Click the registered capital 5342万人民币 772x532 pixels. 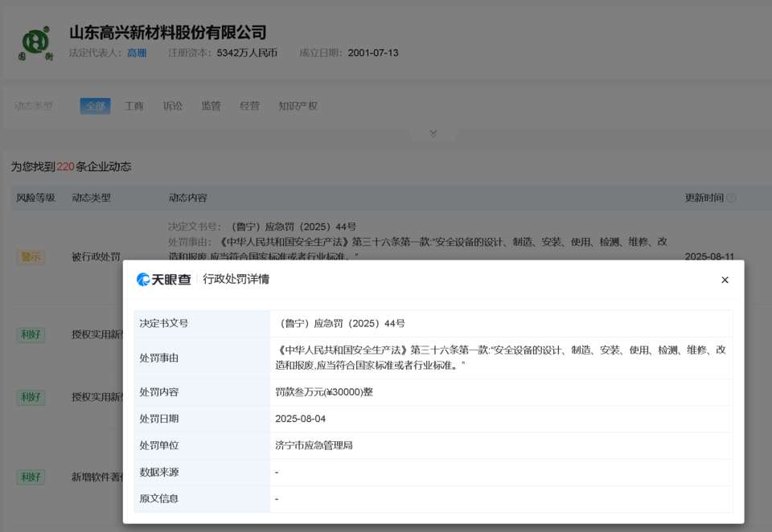point(247,53)
